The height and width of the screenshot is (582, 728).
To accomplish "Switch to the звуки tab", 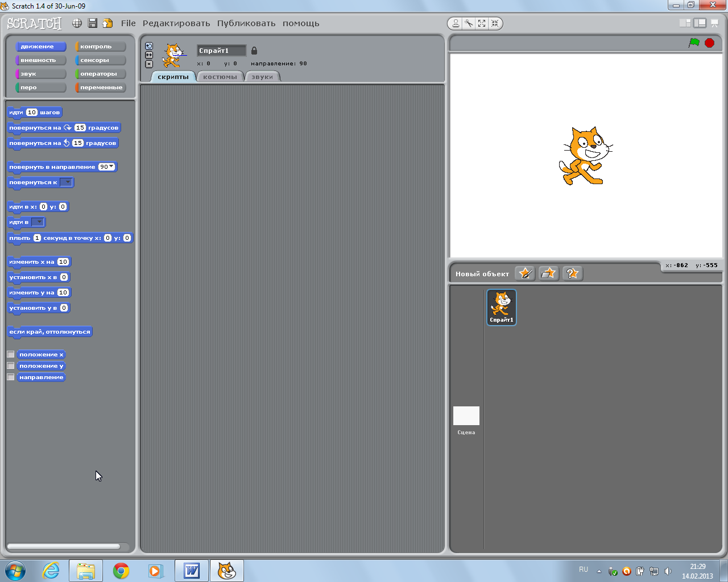I will click(262, 77).
